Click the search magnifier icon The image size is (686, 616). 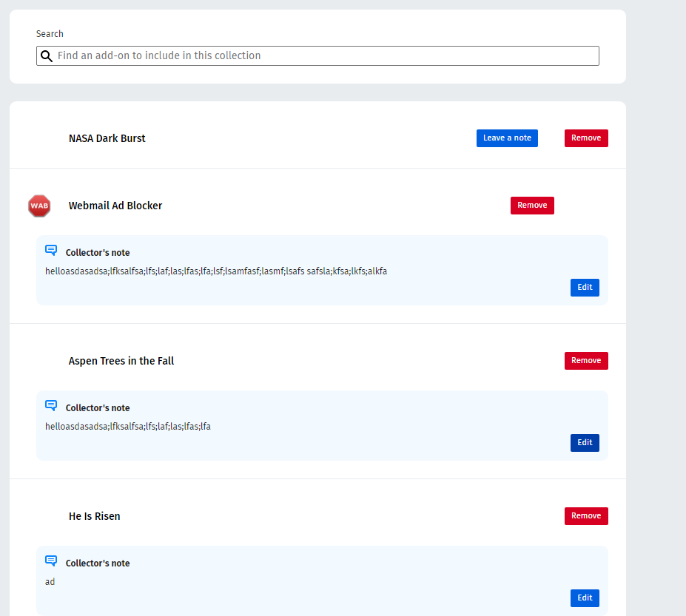coord(47,56)
